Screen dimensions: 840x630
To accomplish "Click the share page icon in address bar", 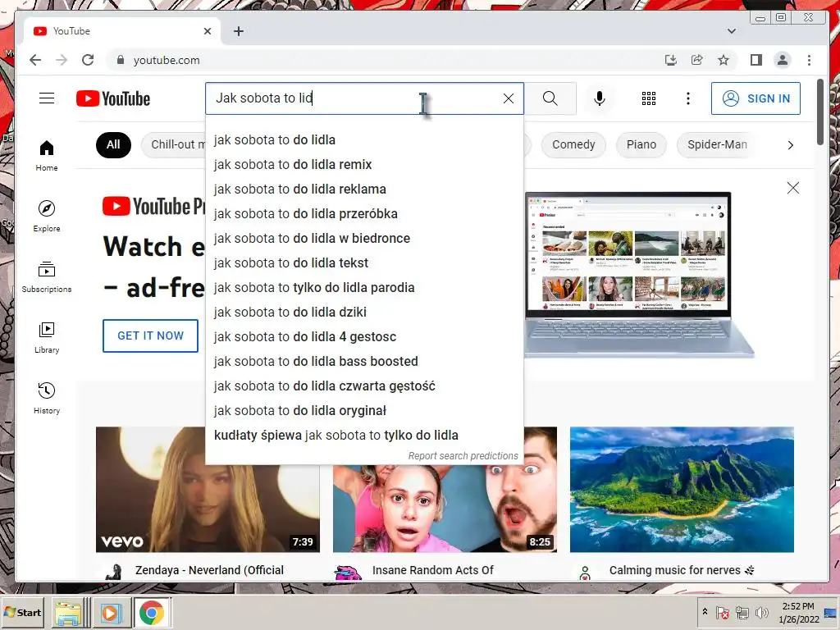I will coord(697,60).
